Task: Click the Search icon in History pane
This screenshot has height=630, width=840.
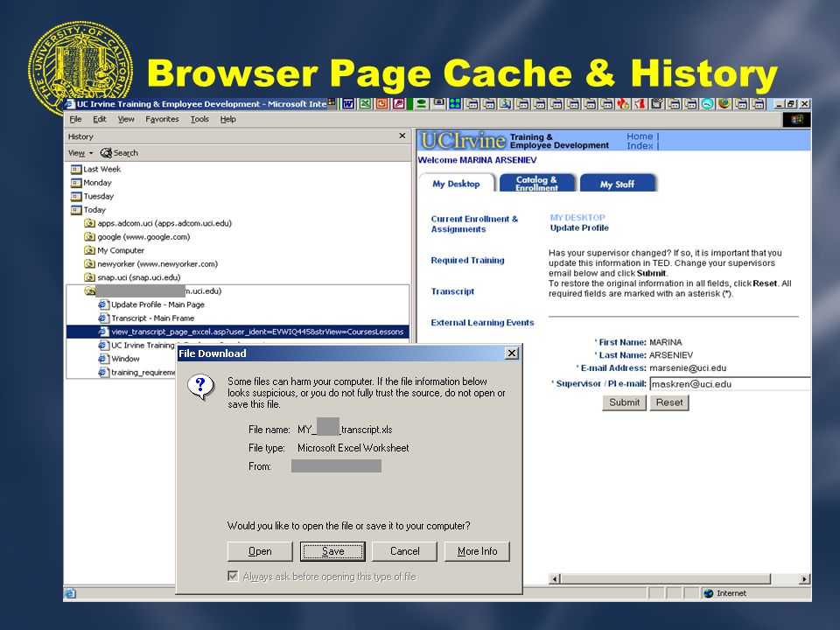Action: point(106,153)
